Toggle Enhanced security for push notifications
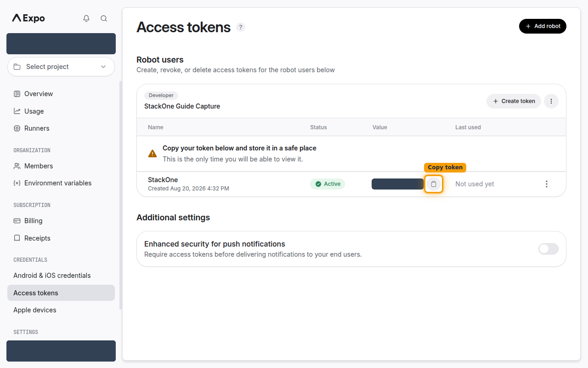 pyautogui.click(x=548, y=249)
